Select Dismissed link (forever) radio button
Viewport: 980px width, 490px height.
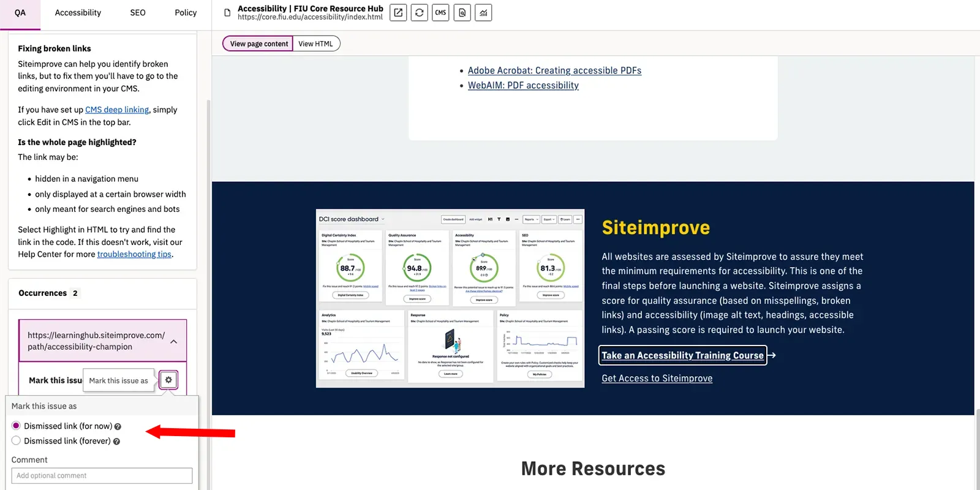click(16, 440)
